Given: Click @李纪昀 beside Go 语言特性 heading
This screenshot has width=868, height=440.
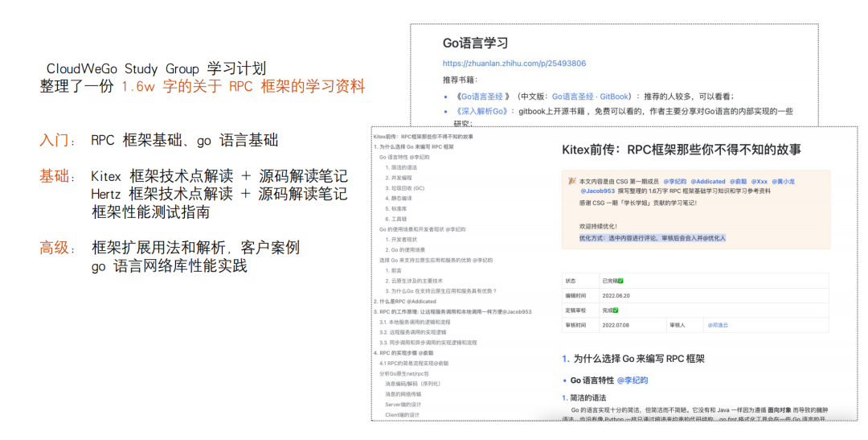Looking at the screenshot, I should coord(632,380).
